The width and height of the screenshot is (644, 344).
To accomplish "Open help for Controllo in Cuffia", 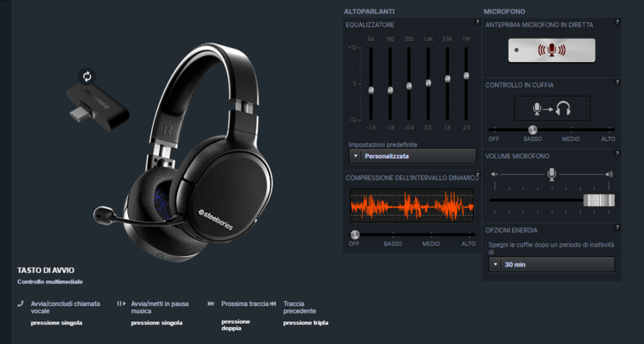I will [617, 82].
